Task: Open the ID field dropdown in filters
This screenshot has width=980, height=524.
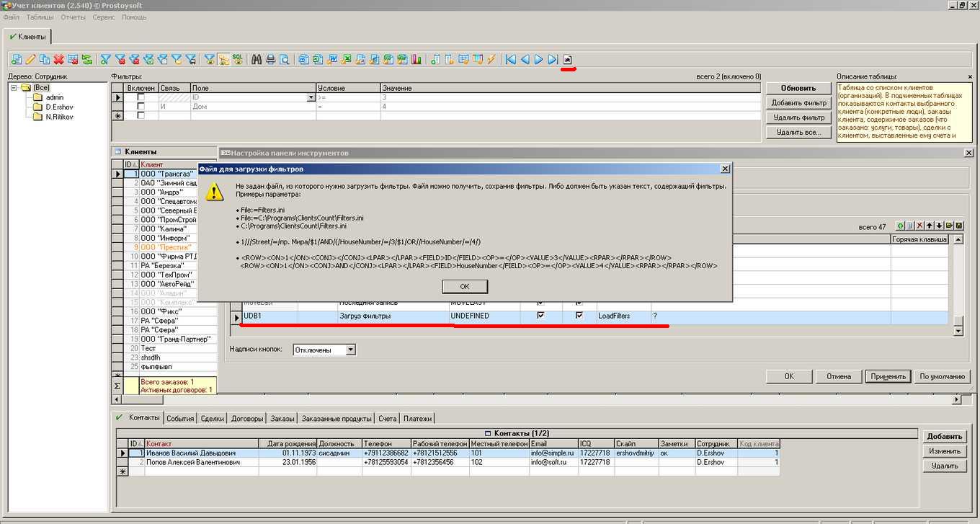Action: click(x=311, y=97)
